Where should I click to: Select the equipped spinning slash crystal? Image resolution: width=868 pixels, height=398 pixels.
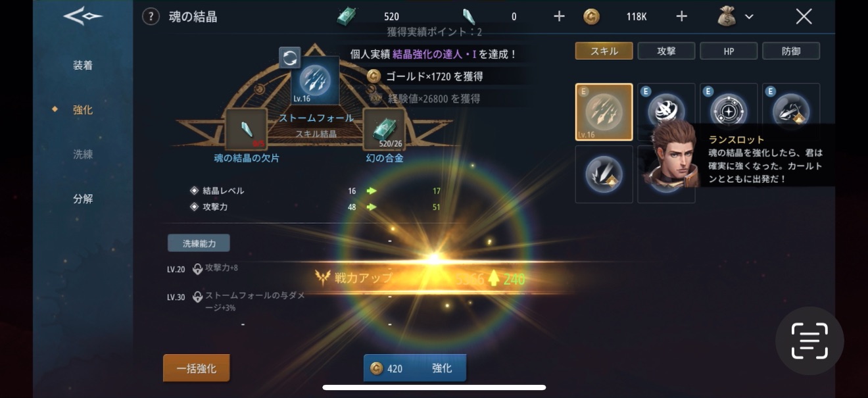pyautogui.click(x=666, y=112)
